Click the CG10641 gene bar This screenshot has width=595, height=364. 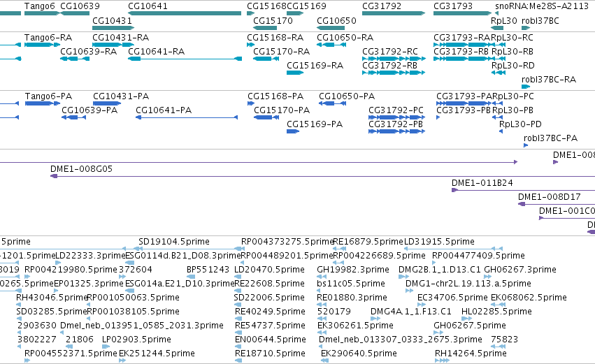click(x=185, y=13)
